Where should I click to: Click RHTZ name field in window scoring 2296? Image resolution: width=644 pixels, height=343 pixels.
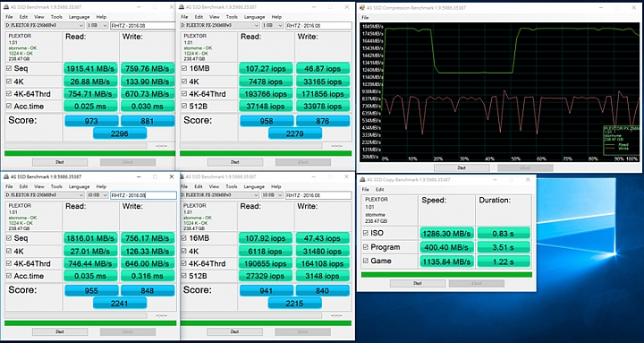[142, 25]
